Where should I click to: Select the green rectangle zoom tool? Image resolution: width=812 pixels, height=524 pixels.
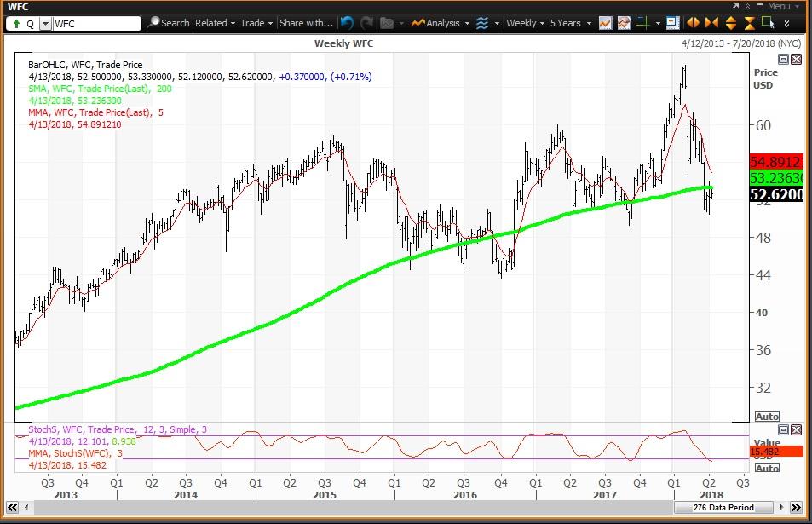click(768, 23)
